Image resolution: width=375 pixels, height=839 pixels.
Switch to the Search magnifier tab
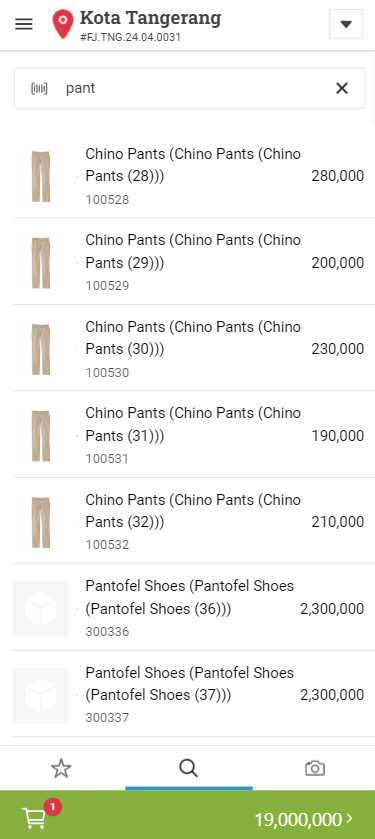[188, 768]
